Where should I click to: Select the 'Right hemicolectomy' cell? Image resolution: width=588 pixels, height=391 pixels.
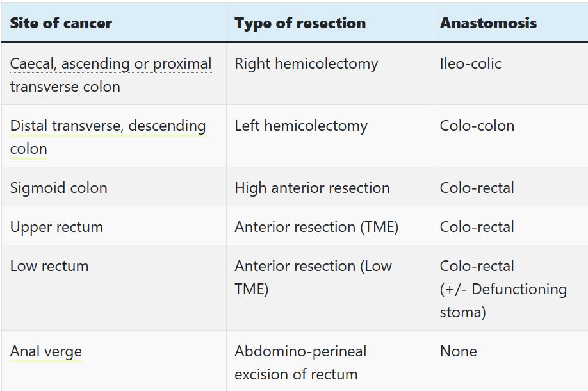306,63
